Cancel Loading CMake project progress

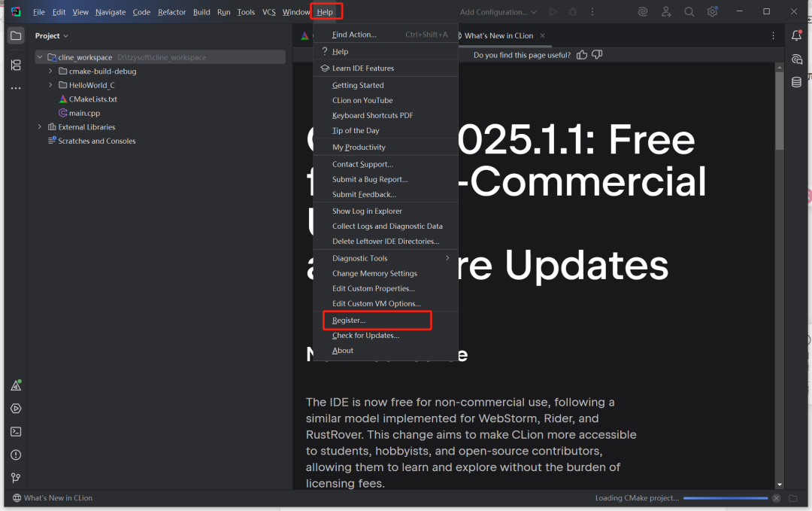[x=776, y=498]
